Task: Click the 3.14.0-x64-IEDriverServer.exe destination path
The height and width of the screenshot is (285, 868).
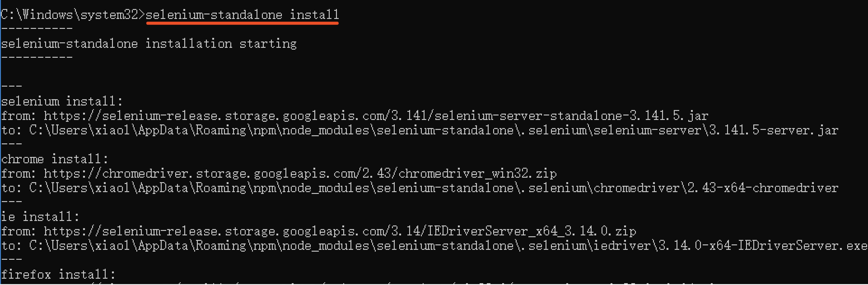Action: pyautogui.click(x=448, y=246)
